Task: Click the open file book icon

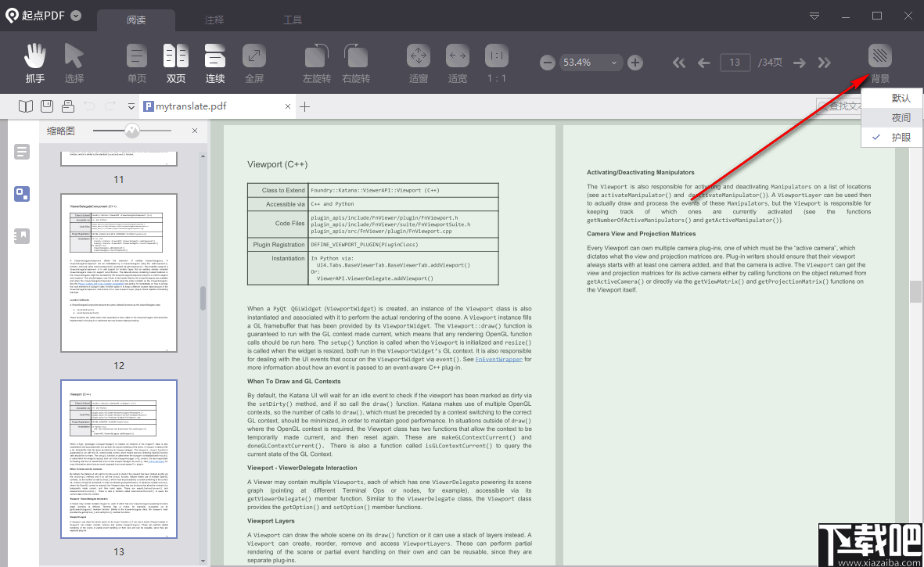Action: (25, 106)
